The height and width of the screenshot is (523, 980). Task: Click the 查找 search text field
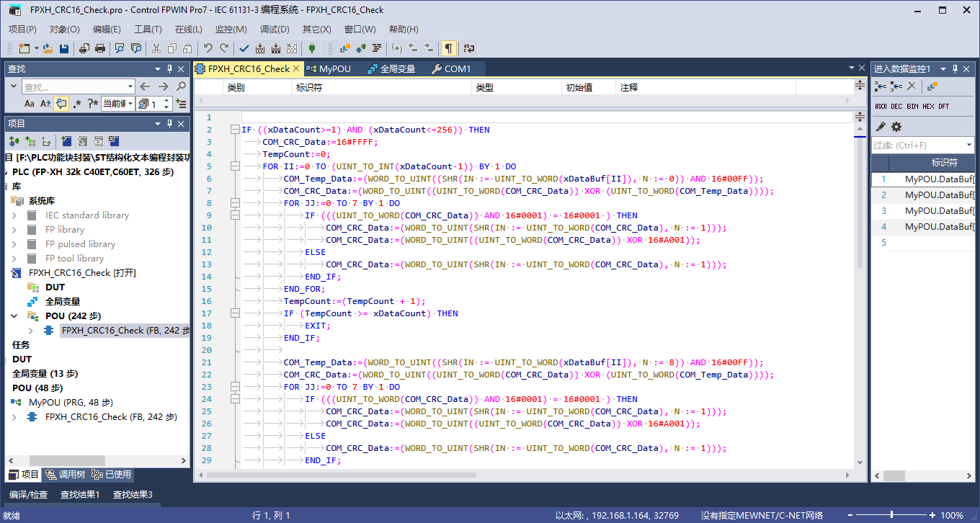(72, 86)
